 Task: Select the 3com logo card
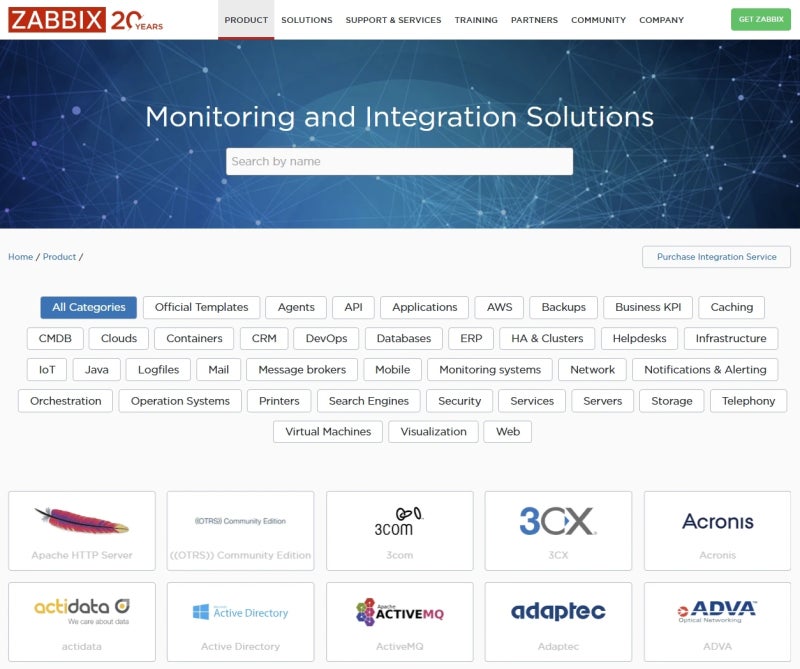(x=399, y=531)
